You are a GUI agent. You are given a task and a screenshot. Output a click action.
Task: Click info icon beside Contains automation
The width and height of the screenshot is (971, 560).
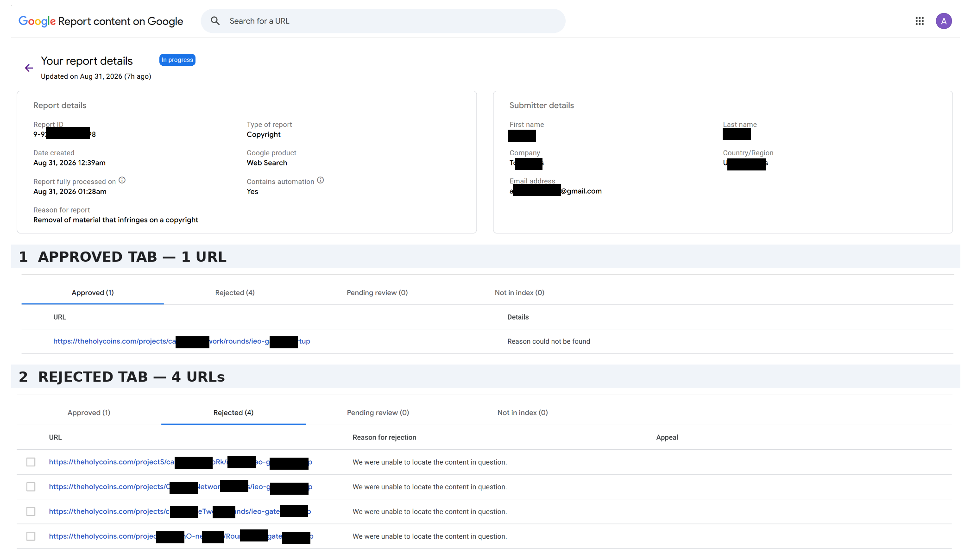pyautogui.click(x=321, y=180)
